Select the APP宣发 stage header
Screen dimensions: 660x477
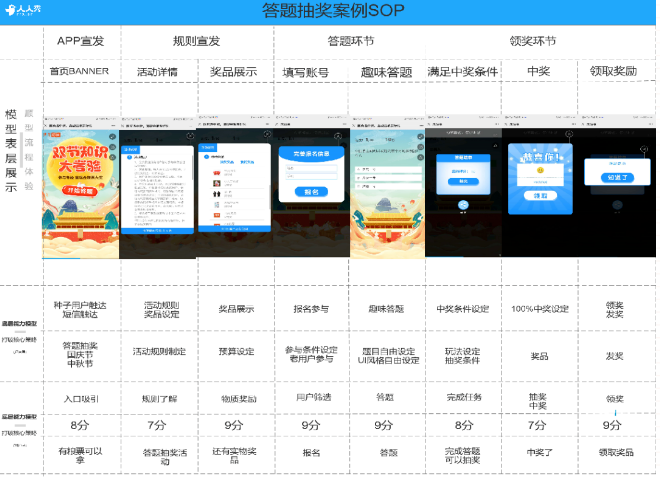80,41
